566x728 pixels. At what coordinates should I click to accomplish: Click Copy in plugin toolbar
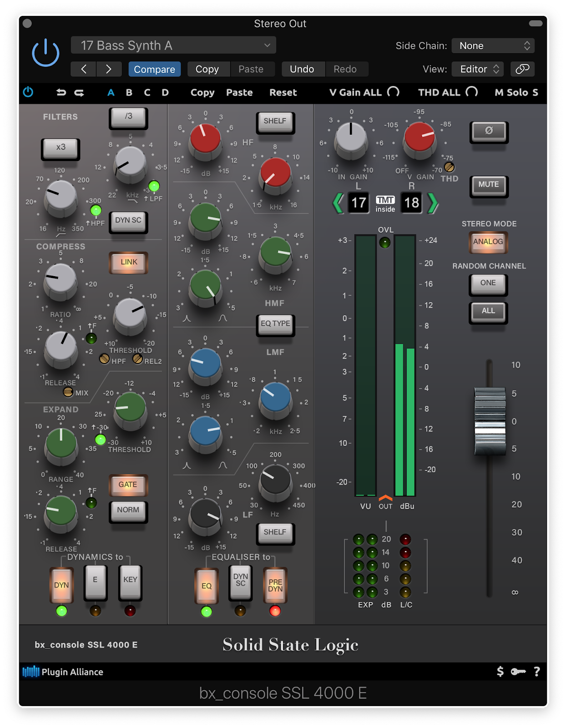point(202,92)
